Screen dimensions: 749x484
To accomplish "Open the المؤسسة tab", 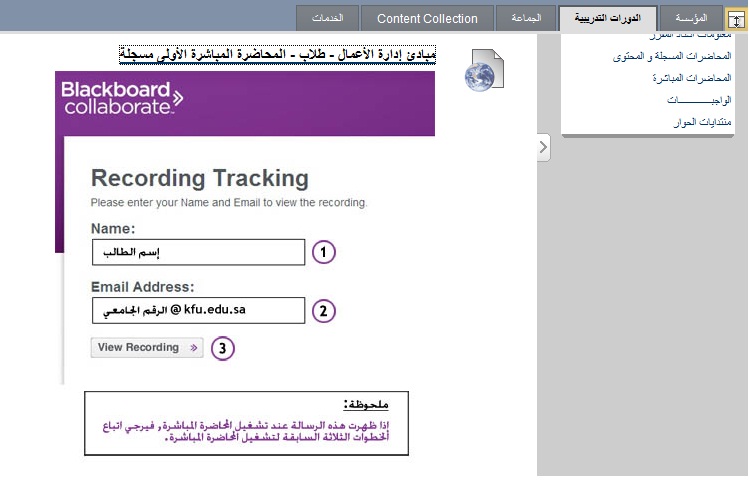I will point(691,18).
